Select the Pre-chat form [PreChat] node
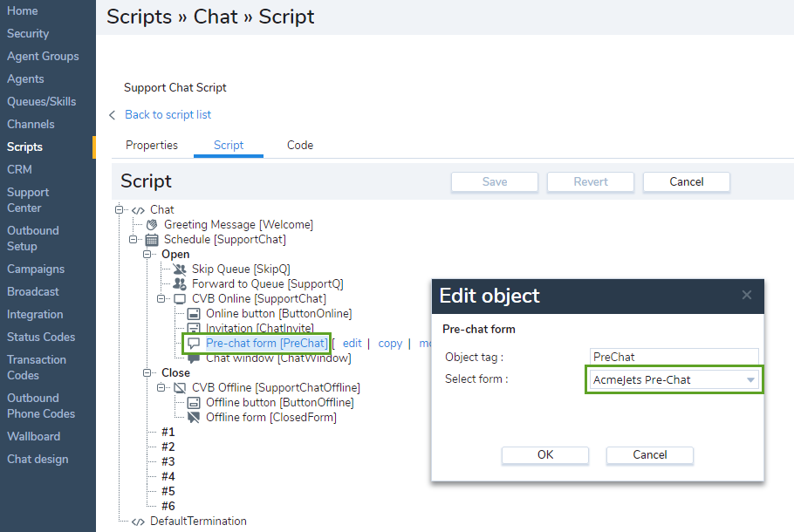Image resolution: width=794 pixels, height=532 pixels. click(267, 344)
